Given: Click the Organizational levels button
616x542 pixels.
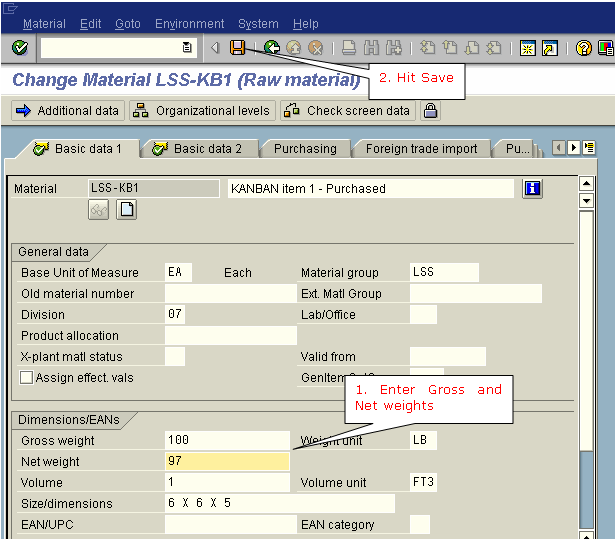Looking at the screenshot, I should [201, 111].
